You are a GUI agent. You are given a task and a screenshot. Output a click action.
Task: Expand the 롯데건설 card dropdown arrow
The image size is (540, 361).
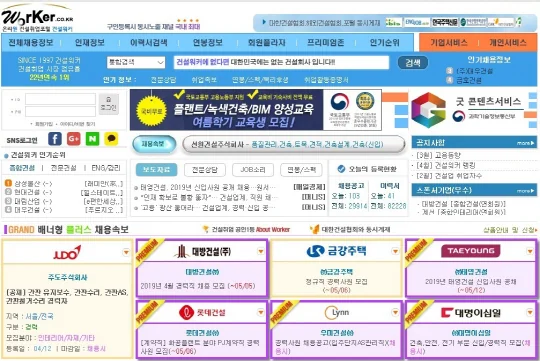tap(261, 312)
